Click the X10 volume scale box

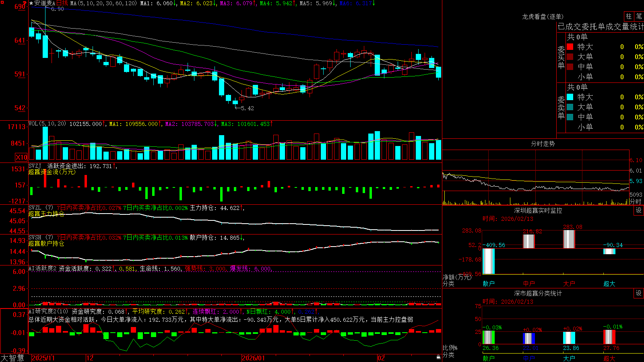coord(21,157)
